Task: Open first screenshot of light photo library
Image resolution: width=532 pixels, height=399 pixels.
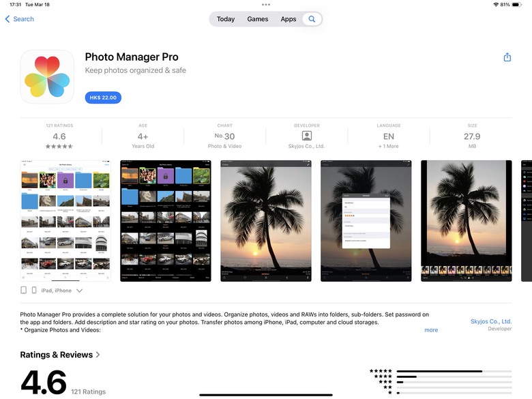Action: tap(65, 221)
